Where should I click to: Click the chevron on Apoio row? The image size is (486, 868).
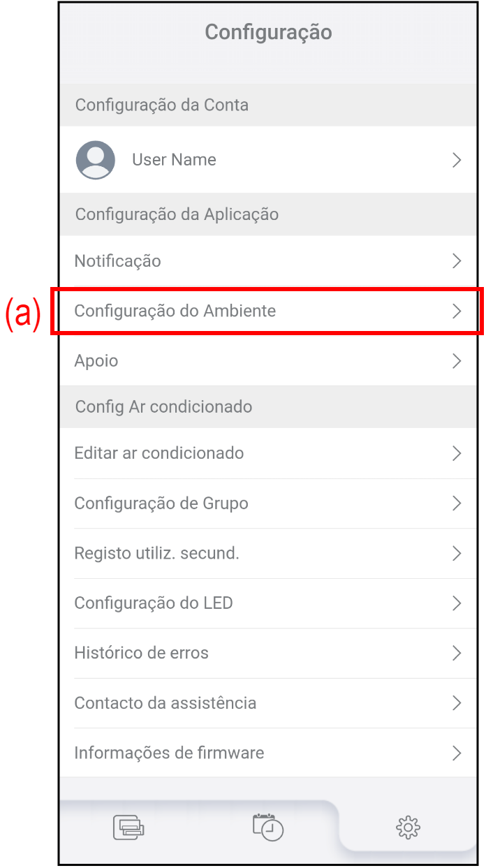(457, 361)
